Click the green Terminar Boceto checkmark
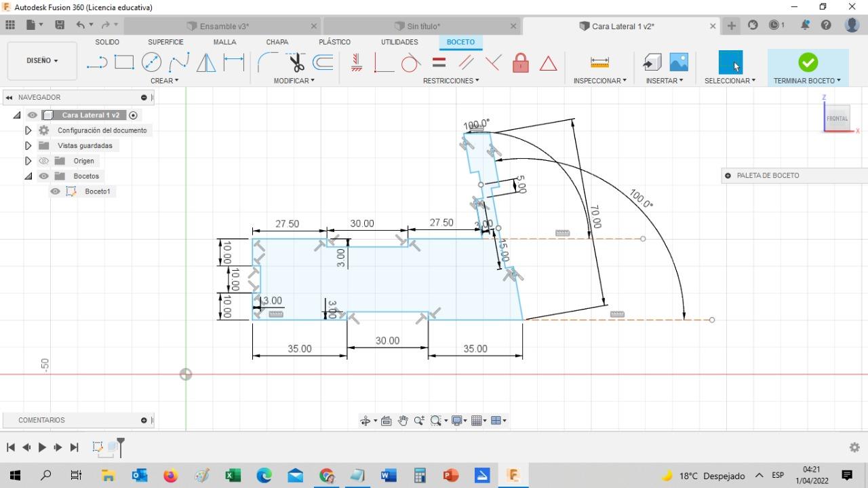The image size is (868, 488). (808, 62)
